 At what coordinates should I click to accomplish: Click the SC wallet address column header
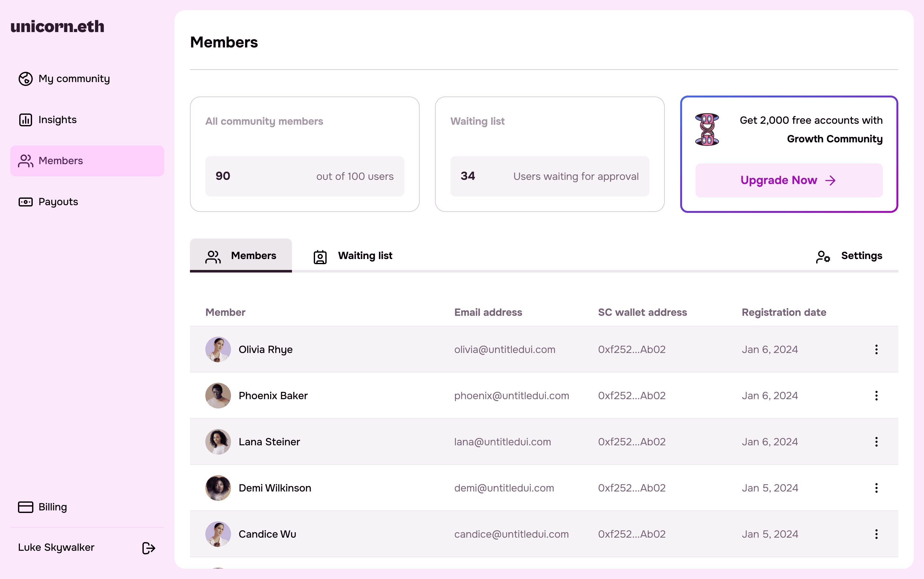642,312
